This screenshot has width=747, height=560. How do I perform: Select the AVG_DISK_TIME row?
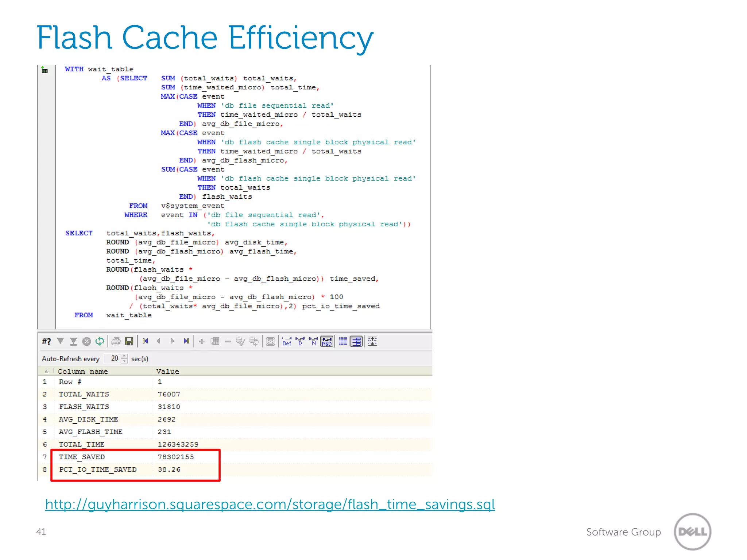point(235,419)
